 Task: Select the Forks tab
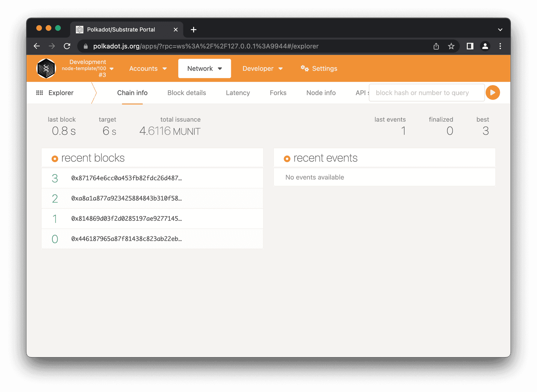278,93
